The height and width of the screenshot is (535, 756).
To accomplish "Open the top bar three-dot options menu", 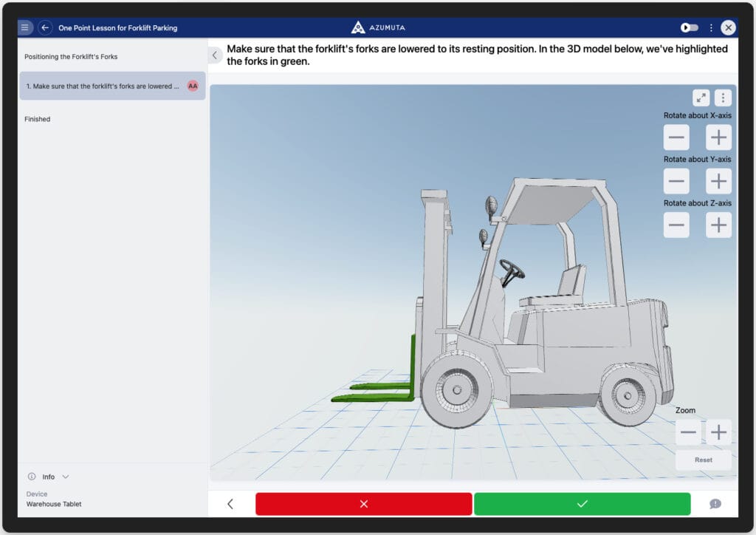I will click(710, 27).
